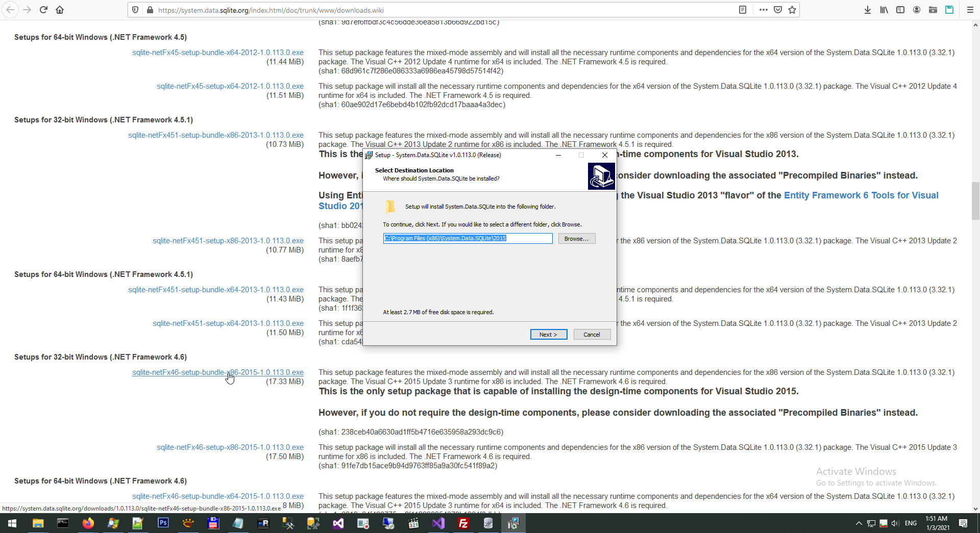Viewport: 980px width, 533px height.
Task: Open the red floppy disk taskbar app
Action: click(213, 523)
